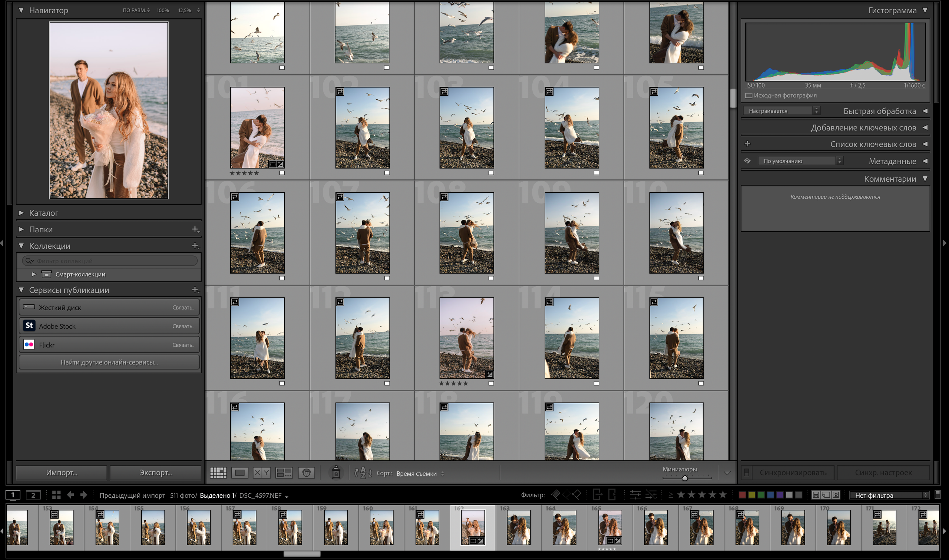Switch to second monitor button 2

coord(33,495)
